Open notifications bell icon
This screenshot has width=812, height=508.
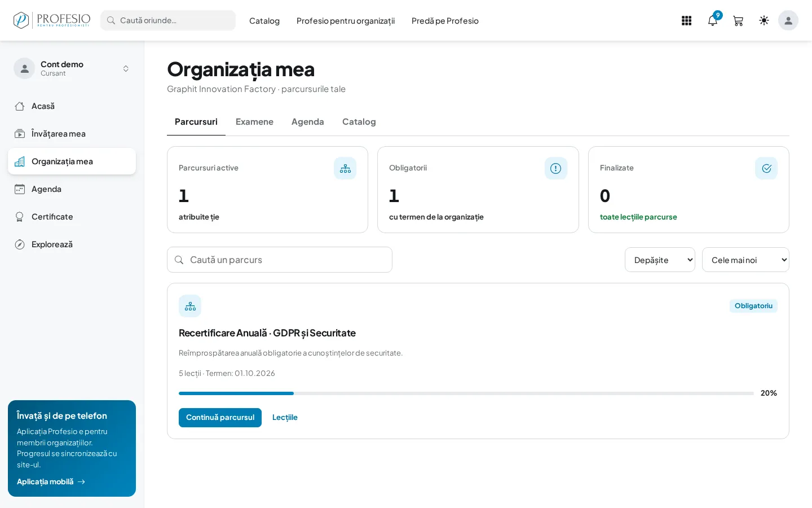tap(713, 21)
